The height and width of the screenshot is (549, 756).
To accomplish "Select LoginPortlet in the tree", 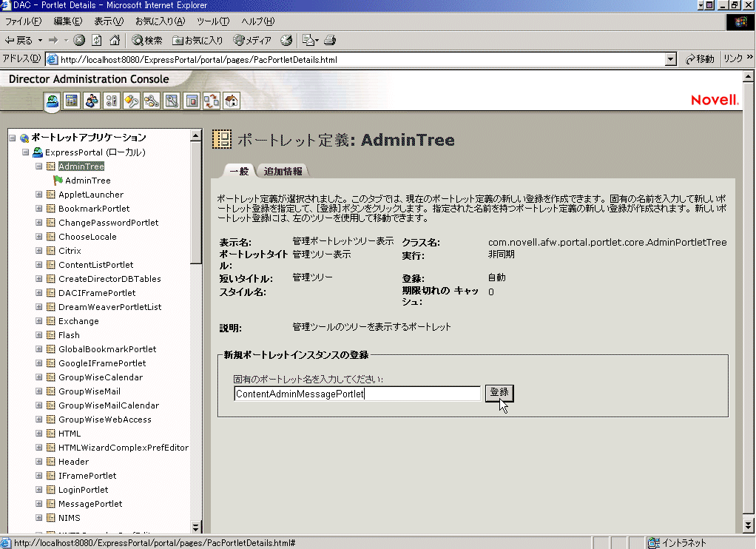I will click(84, 490).
